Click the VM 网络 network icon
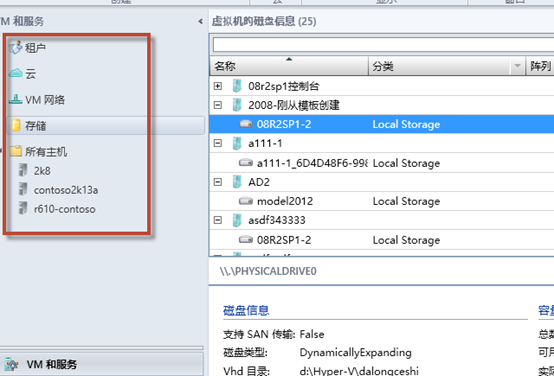 [16, 100]
